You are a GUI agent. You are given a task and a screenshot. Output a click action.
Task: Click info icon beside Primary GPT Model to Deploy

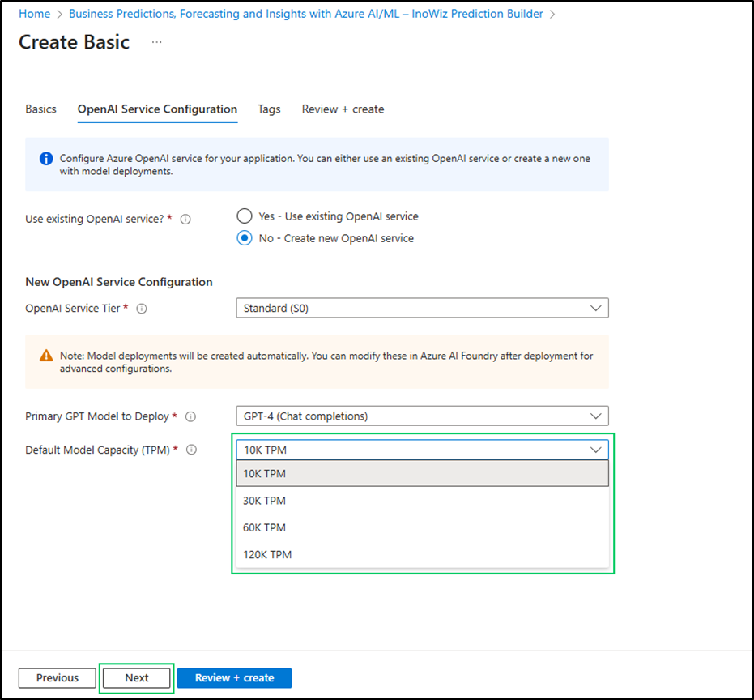coord(190,416)
